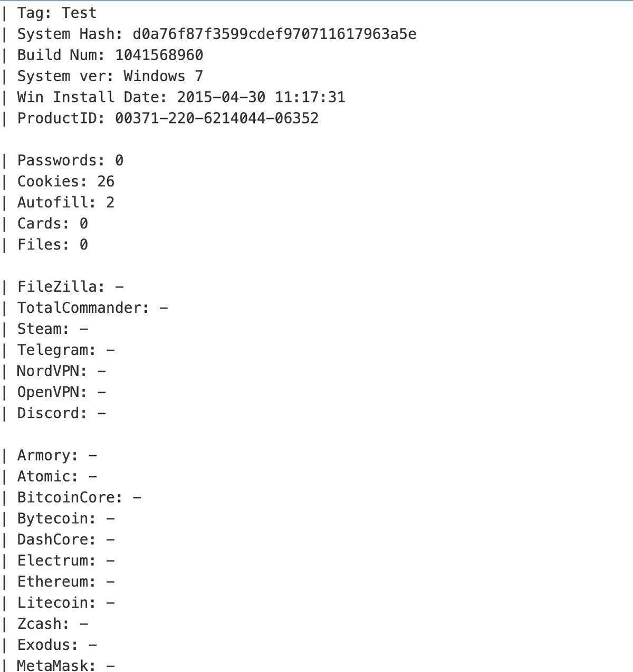Click the Discord entry line
Image resolution: width=633 pixels, height=672 pixels.
[61, 413]
